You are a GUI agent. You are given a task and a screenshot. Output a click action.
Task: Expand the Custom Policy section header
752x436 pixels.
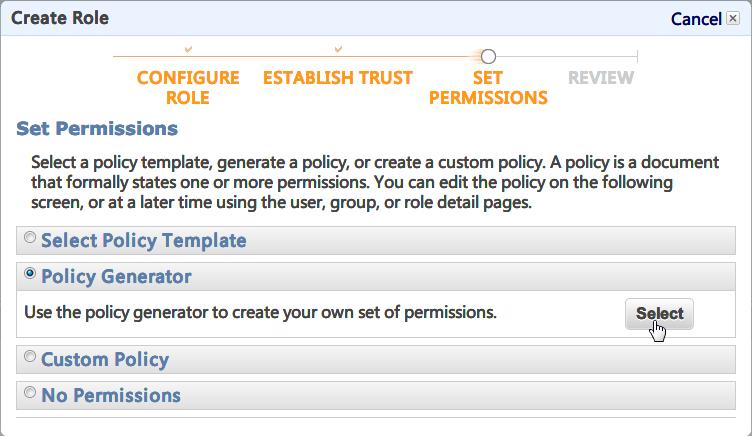click(x=105, y=359)
